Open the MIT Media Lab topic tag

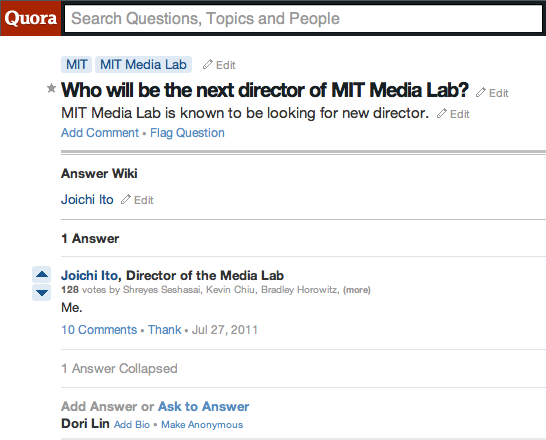[x=143, y=64]
